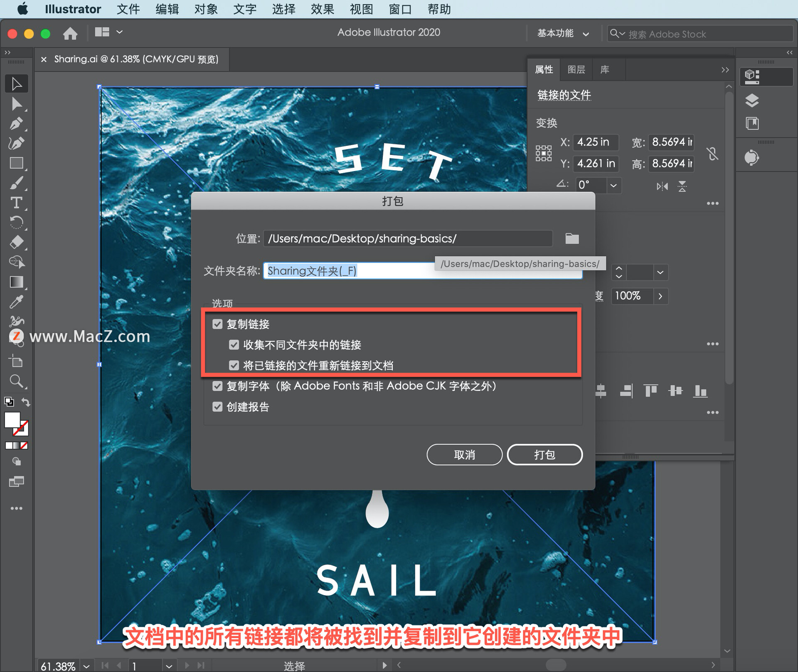Swap fill and stroke colors
Image resolution: width=798 pixels, height=672 pixels.
pyautogui.click(x=26, y=402)
